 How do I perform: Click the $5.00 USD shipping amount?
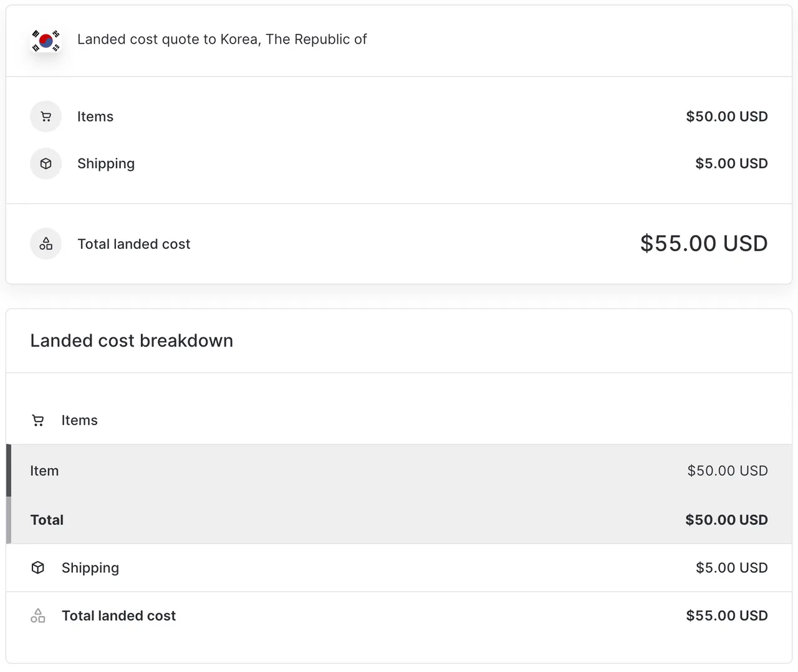point(731,163)
